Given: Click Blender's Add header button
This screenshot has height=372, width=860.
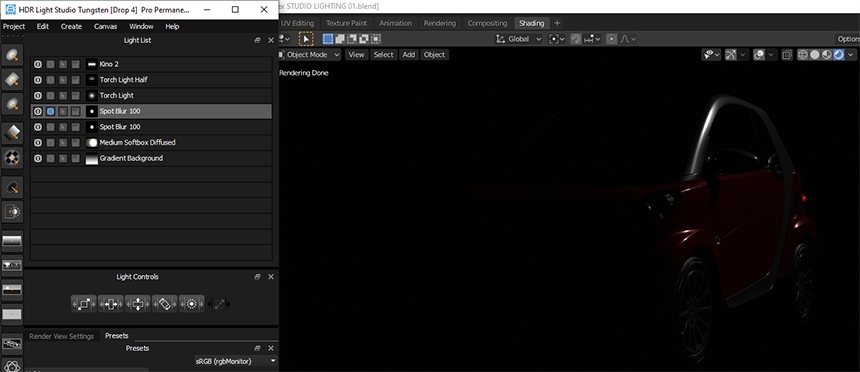Looking at the screenshot, I should coord(409,54).
